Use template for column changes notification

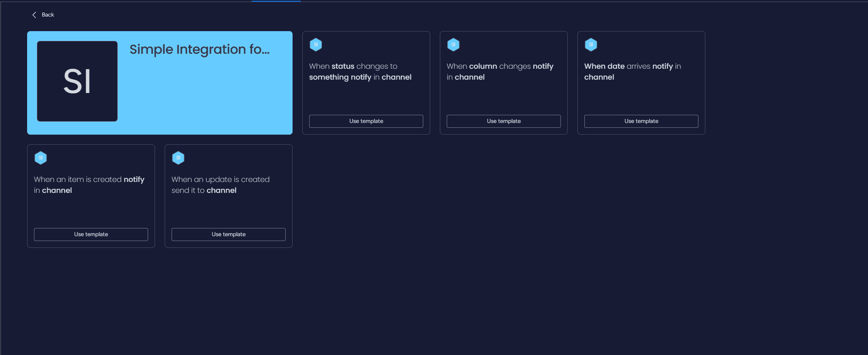tap(503, 121)
